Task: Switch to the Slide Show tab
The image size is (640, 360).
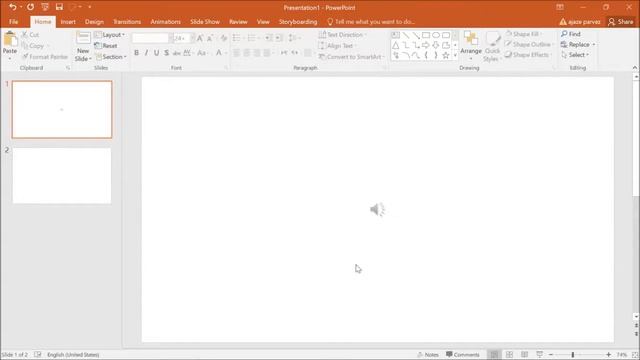Action: coord(205,22)
